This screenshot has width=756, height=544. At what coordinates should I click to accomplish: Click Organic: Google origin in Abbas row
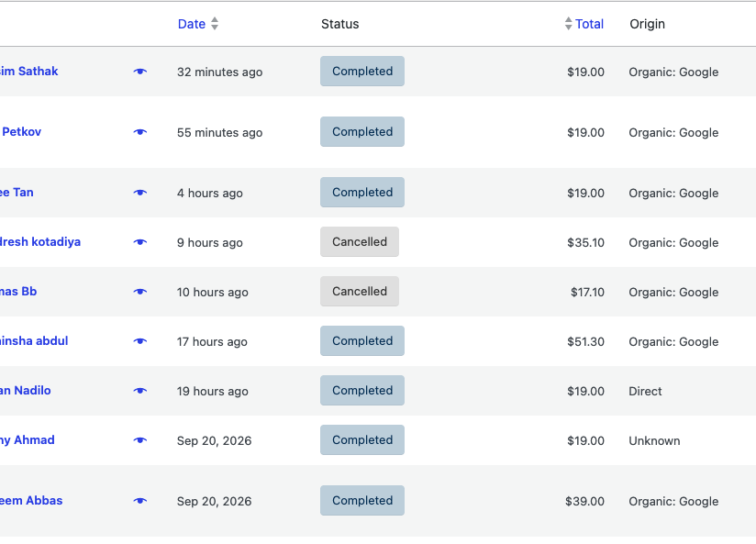(x=673, y=502)
